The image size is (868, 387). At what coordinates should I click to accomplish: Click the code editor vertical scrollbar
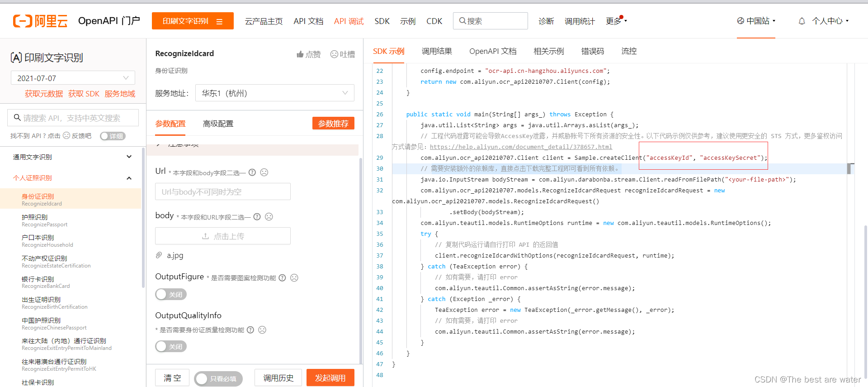point(865,301)
